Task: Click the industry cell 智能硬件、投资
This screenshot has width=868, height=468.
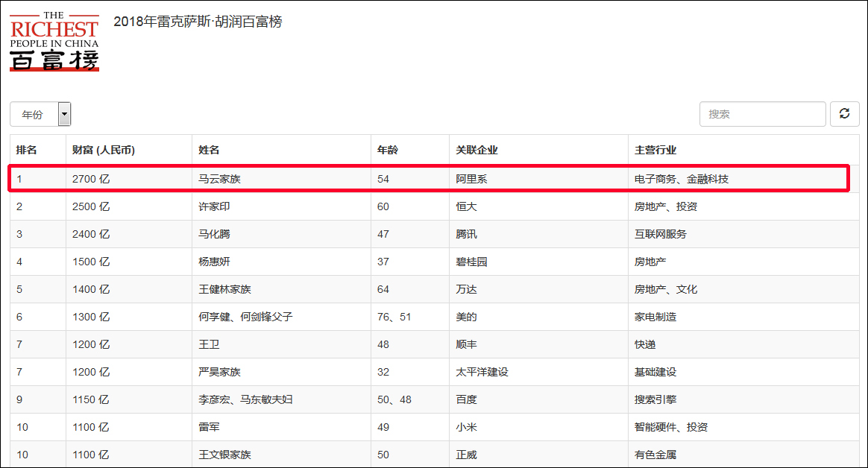Action: 671,427
